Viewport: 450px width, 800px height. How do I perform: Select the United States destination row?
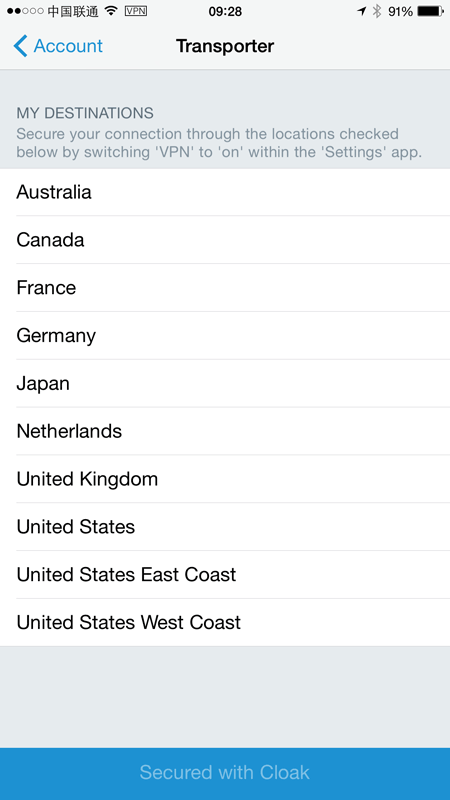pyautogui.click(x=225, y=527)
